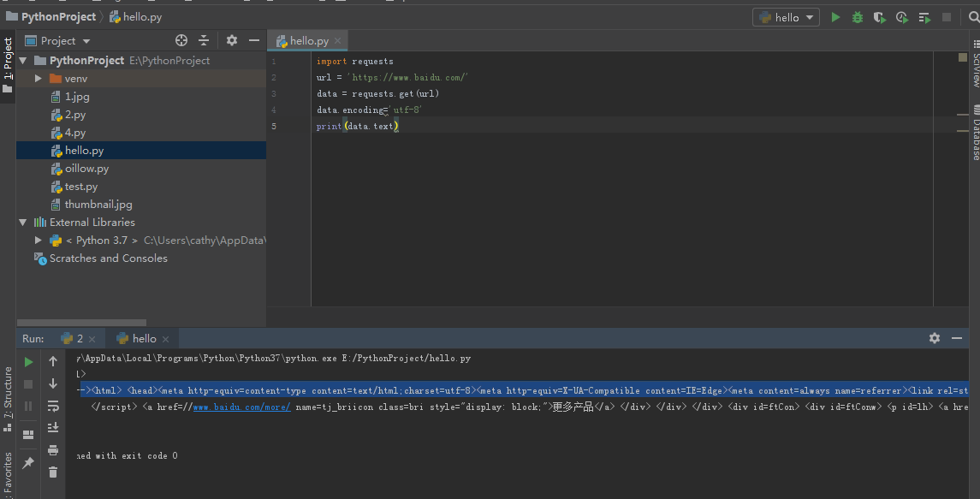Click the Run panel stop square
Viewport: 980px width, 499px height.
28,384
